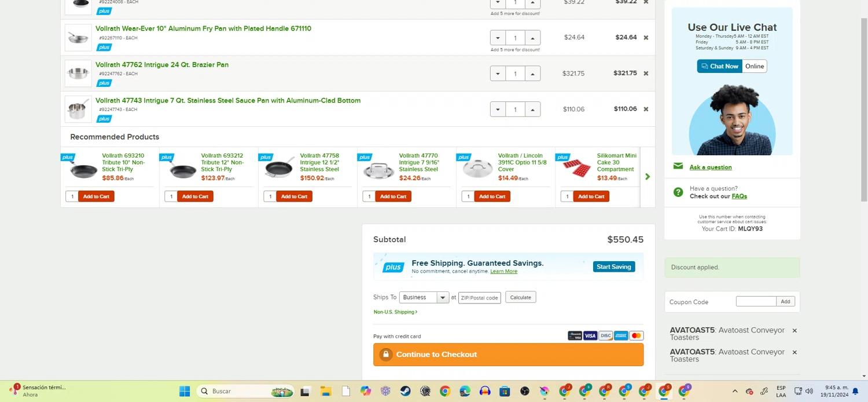Start live chat with Chat Now

pos(719,66)
